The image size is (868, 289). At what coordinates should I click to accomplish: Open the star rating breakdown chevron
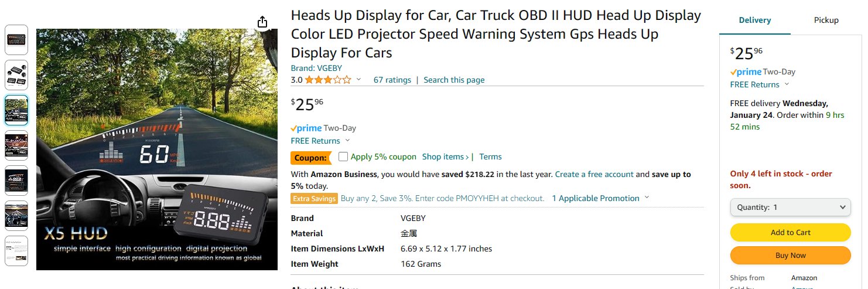coord(358,80)
